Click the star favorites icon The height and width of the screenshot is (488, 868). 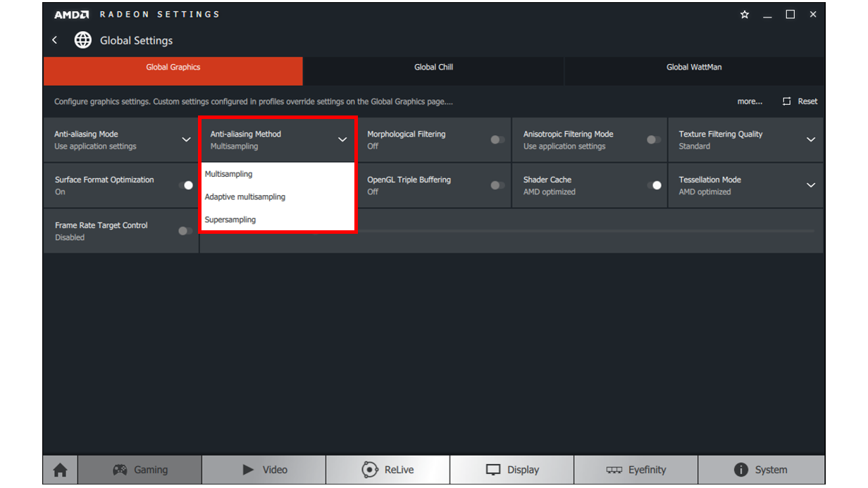(745, 14)
